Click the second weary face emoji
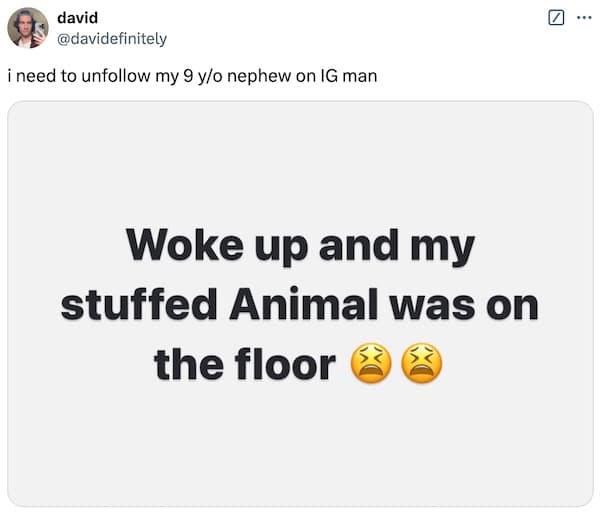This screenshot has height=515, width=600. (x=419, y=366)
